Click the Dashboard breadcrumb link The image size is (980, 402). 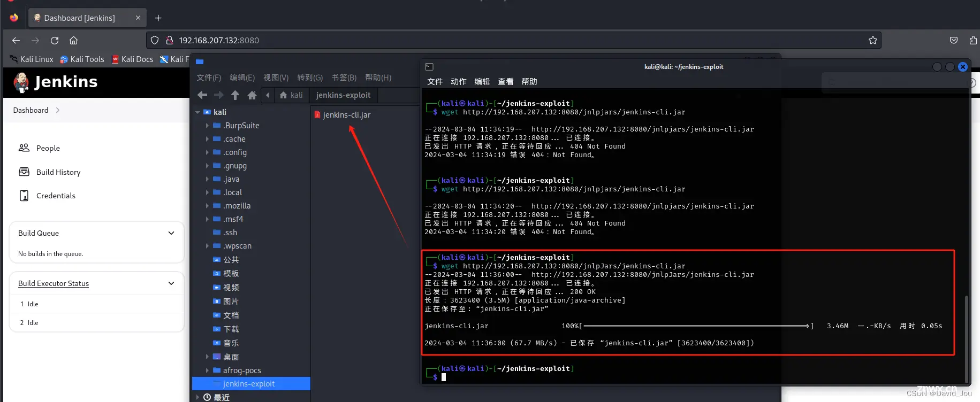coord(31,110)
